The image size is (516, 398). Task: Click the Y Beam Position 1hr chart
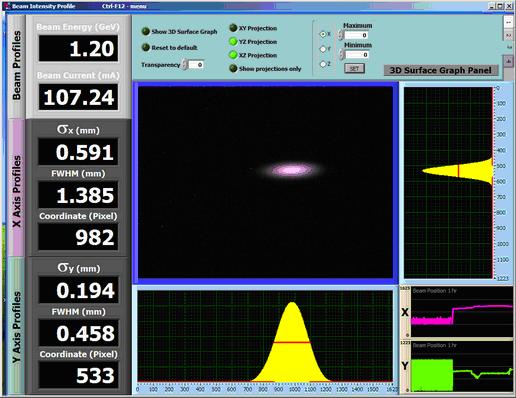point(462,366)
